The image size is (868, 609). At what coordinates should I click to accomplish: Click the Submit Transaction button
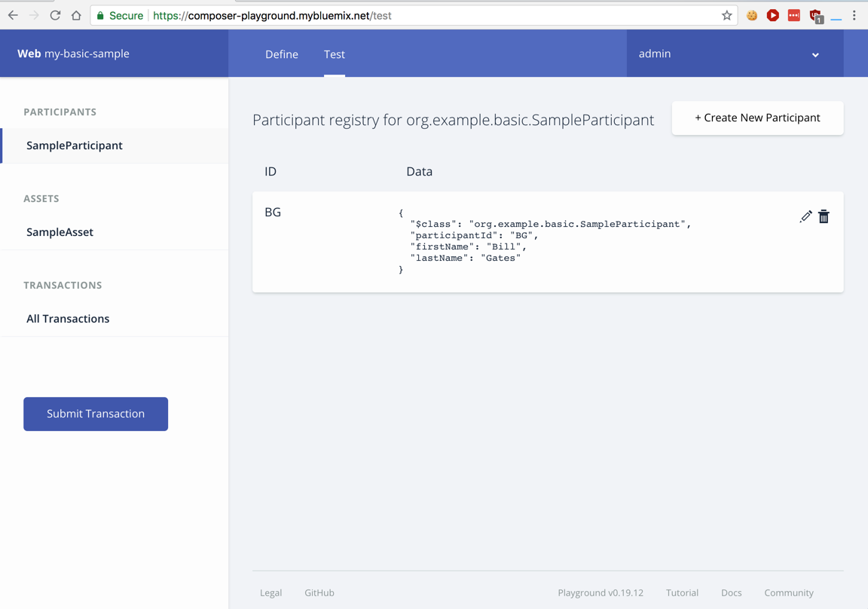click(x=96, y=414)
